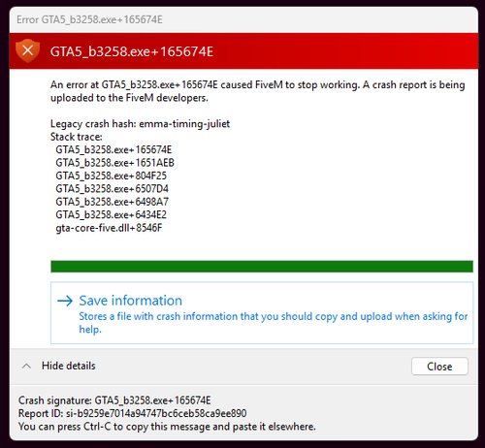Click first stack trace entry GTA5_b3258.exe+165674E

[113, 149]
